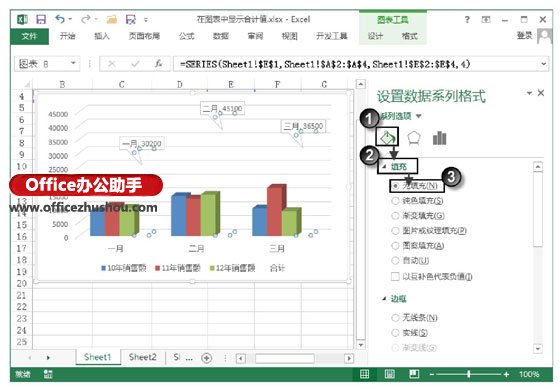Add a new sheet with the plus icon
This screenshot has height=389, width=560.
[206, 358]
